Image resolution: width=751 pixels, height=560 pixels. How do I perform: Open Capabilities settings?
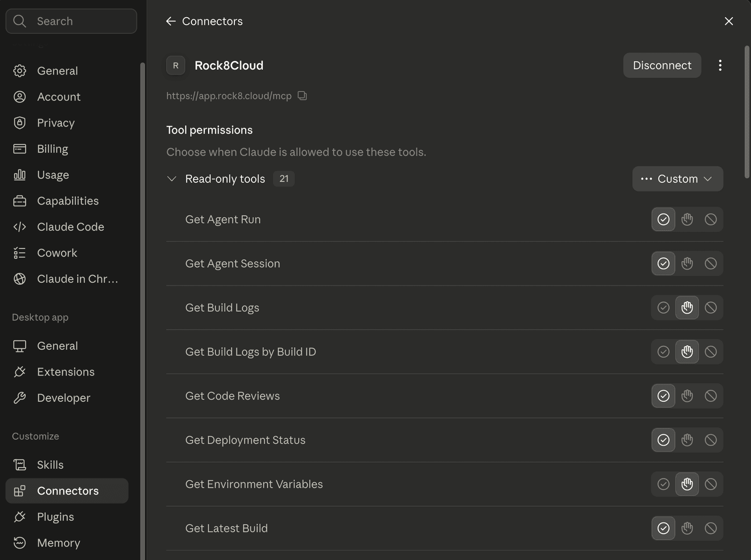click(x=67, y=201)
